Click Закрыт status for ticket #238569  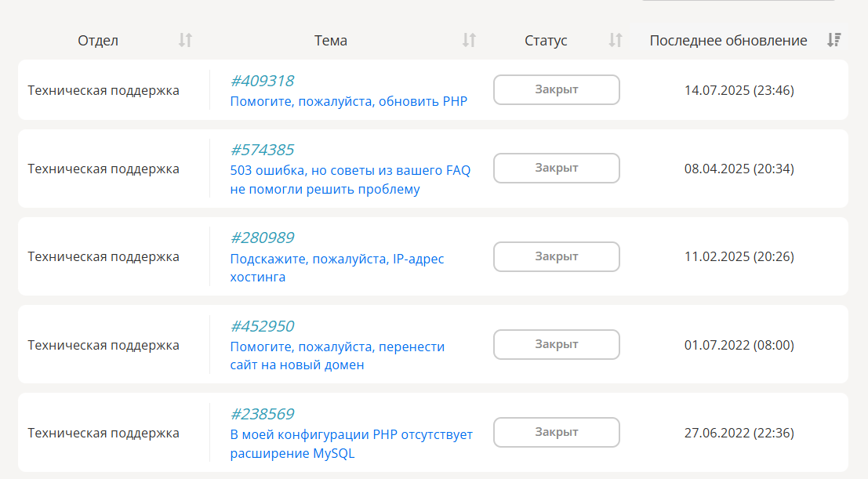[x=556, y=432]
